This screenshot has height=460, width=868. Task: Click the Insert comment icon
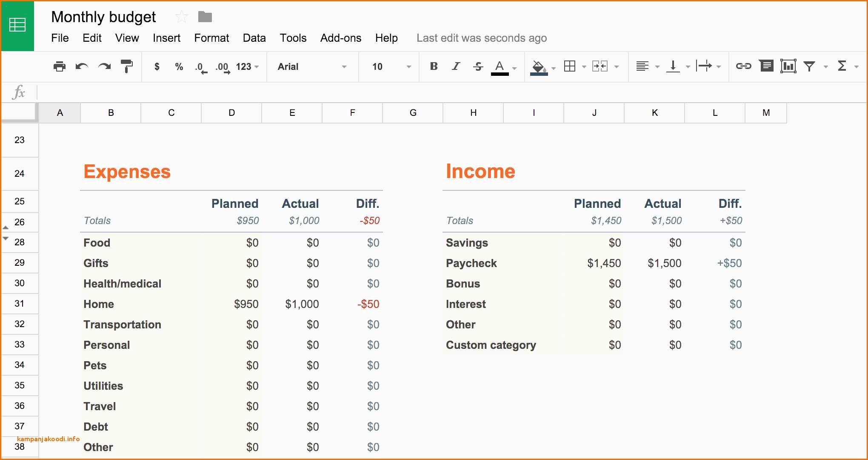pyautogui.click(x=766, y=66)
